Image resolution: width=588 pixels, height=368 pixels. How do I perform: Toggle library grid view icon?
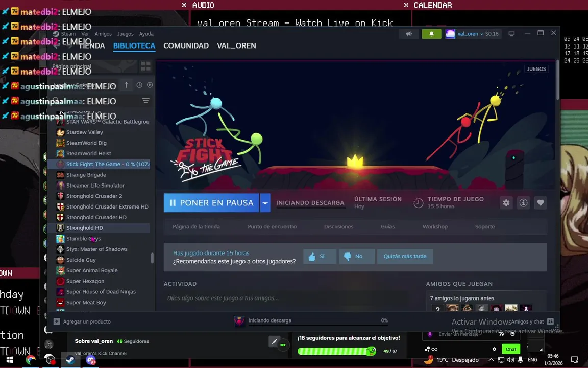145,66
